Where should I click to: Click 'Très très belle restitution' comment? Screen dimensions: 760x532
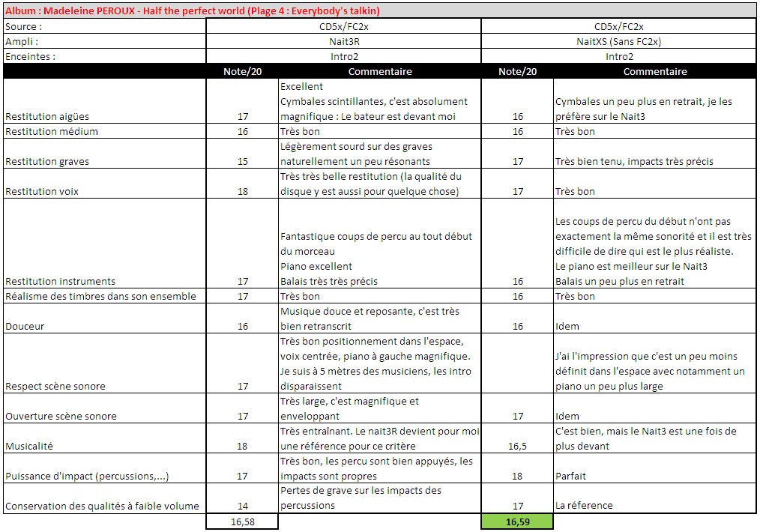(379, 183)
